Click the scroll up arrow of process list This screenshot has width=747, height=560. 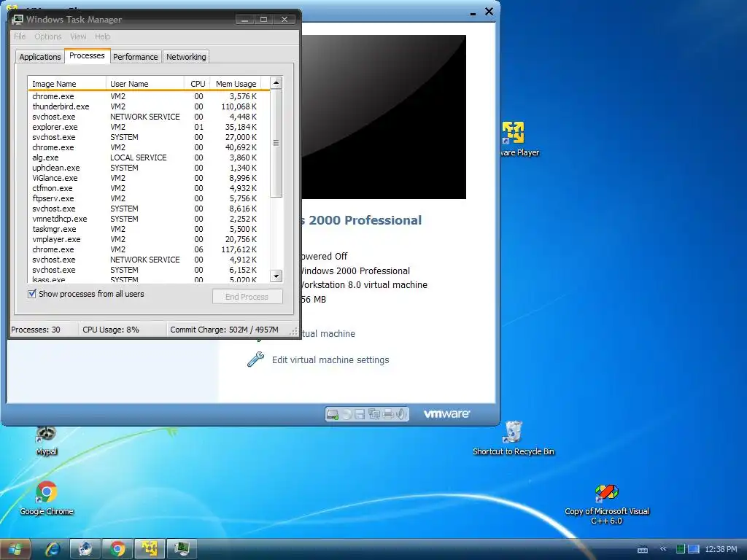click(276, 83)
